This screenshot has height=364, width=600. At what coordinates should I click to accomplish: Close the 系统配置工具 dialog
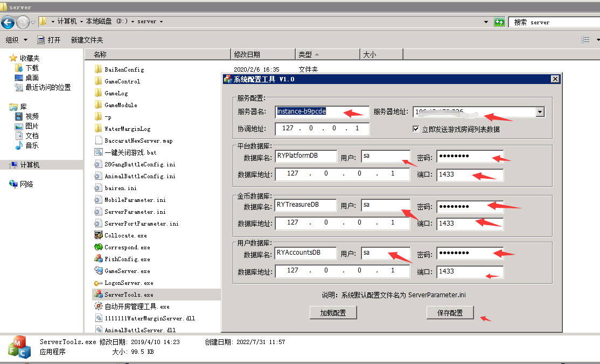(x=555, y=79)
